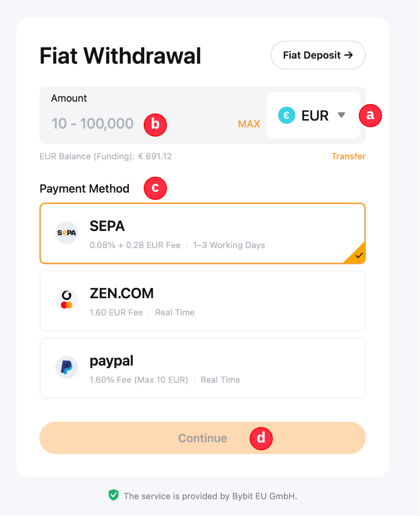Go to Fiat Deposit page

pos(318,55)
